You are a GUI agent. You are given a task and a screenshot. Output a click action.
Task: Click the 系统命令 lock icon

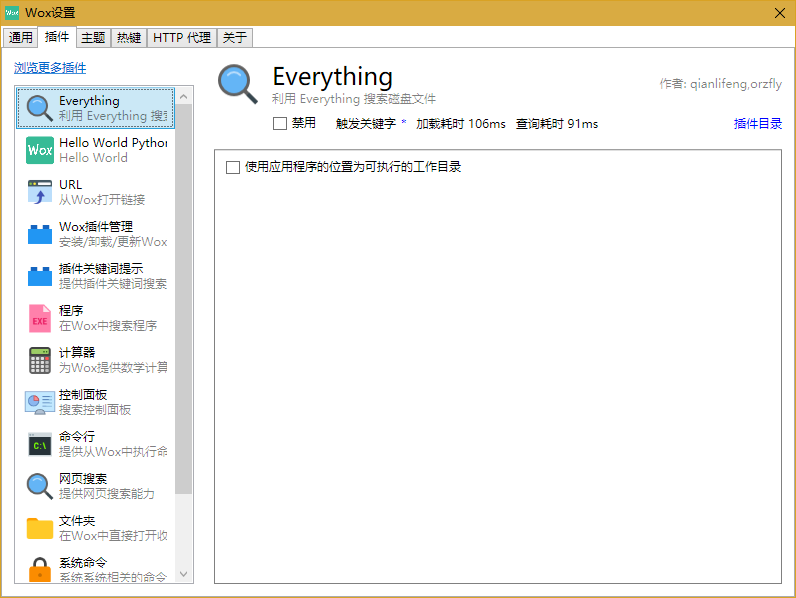pos(40,570)
